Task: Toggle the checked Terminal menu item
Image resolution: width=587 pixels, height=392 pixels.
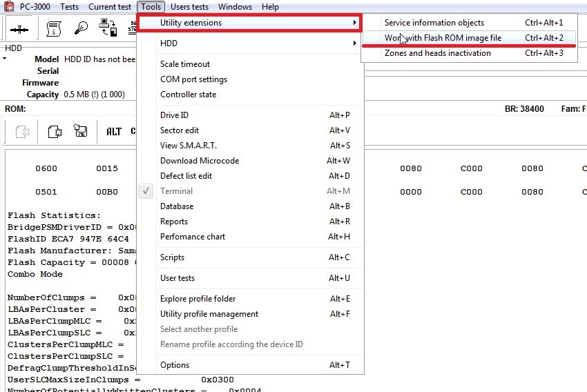Action: coord(177,191)
